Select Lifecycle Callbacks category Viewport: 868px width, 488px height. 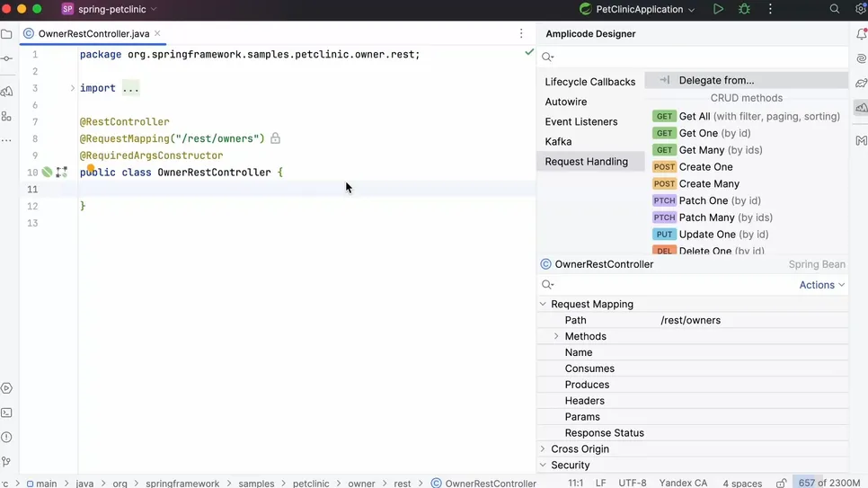tap(590, 82)
